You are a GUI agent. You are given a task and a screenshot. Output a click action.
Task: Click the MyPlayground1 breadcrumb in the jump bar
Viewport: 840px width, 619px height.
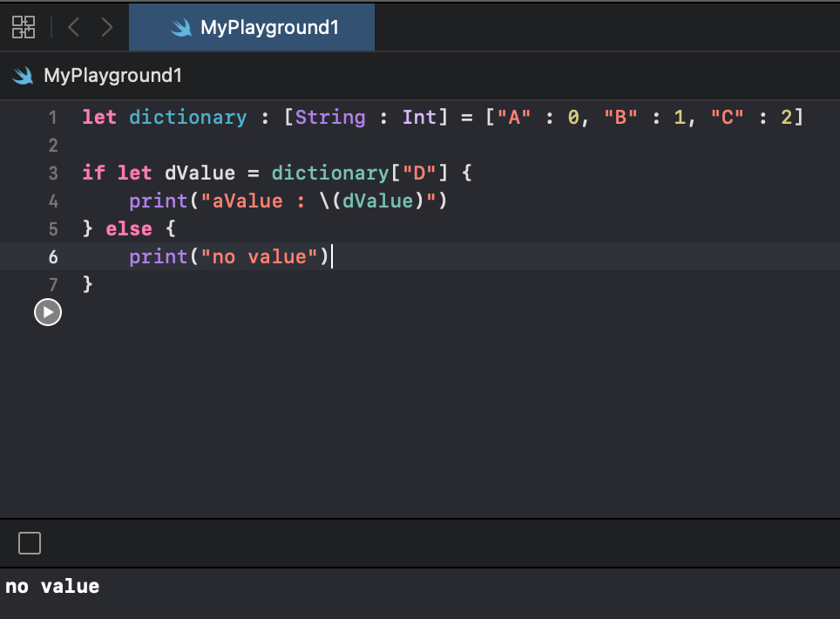tap(112, 76)
